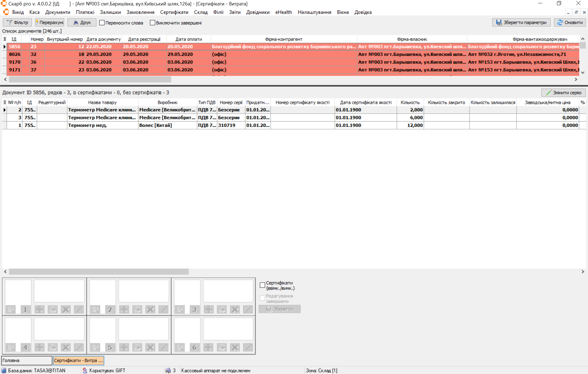This screenshot has height=374, width=588.
Task: Toggle Сертифікати (ввімк./вимк.) checkbox
Action: (262, 285)
